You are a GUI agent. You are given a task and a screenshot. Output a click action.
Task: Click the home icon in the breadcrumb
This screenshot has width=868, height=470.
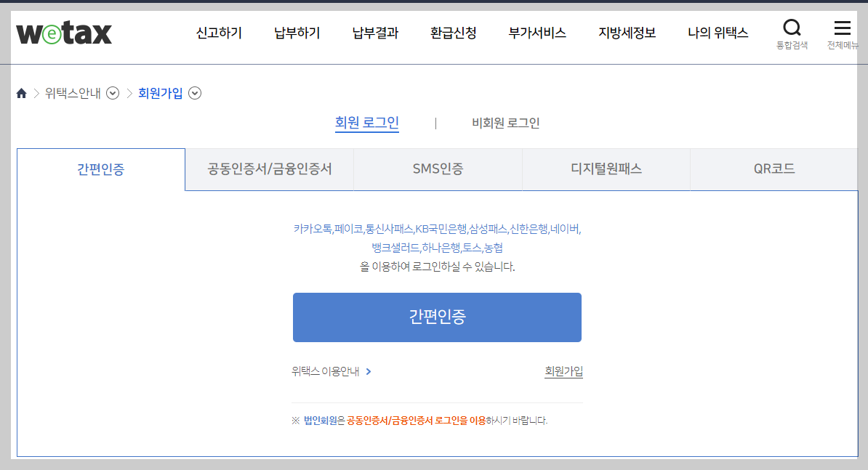(21, 93)
